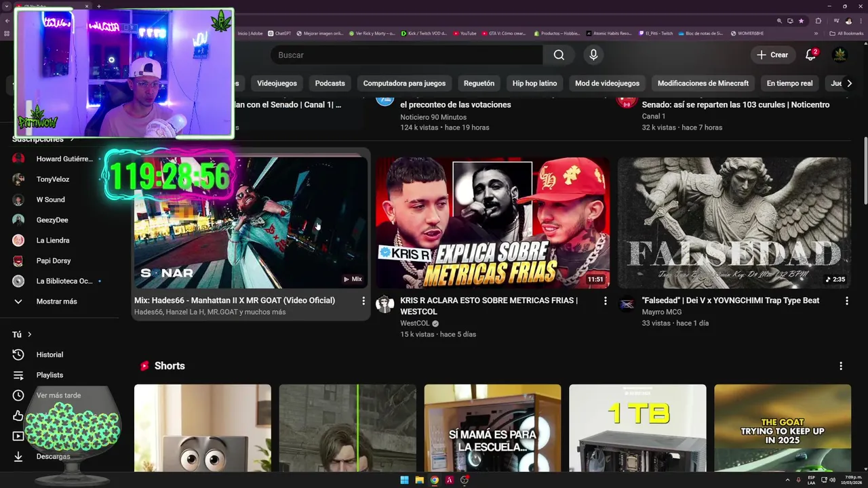Select the Computadora para juegos chip
This screenshot has height=488, width=868.
404,83
